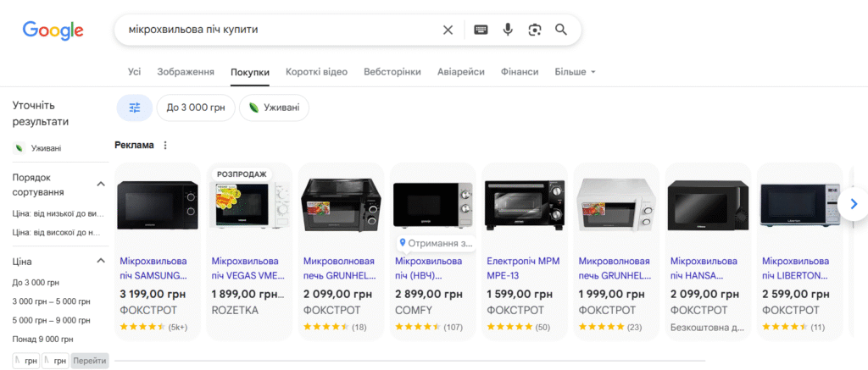The width and height of the screenshot is (868, 370).
Task: Toggle the Уживані filter chip
Action: click(x=274, y=108)
